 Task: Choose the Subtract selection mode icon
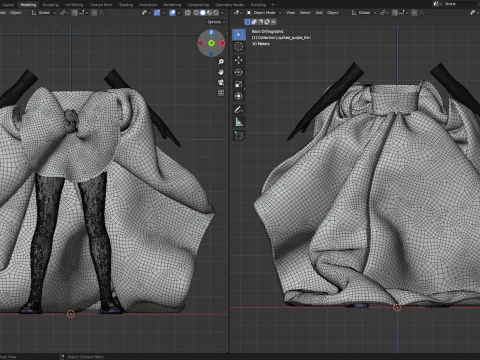[261, 22]
